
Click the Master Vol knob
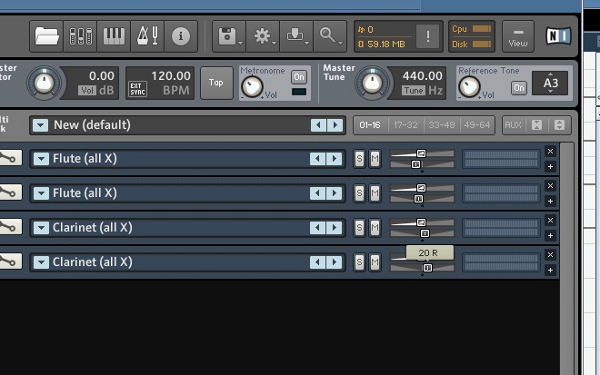(x=44, y=83)
